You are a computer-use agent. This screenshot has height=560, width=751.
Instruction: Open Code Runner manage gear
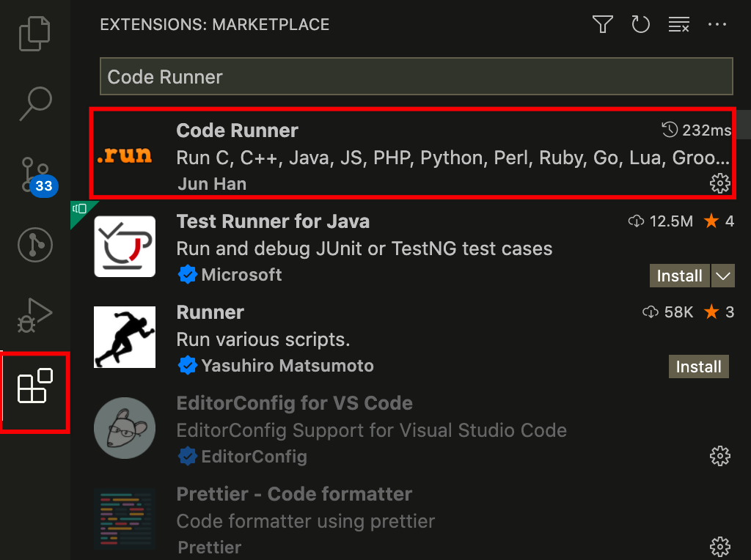(x=720, y=183)
